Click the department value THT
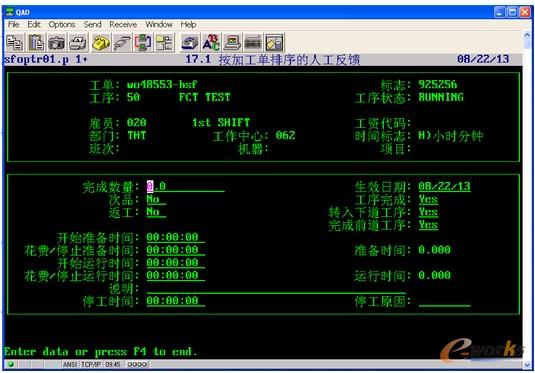This screenshot has height=373, width=535. pos(136,135)
